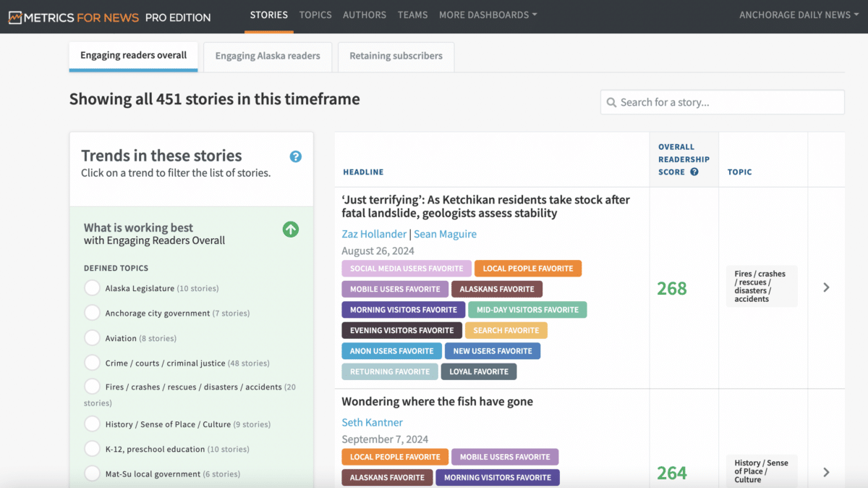Select the Alaska Legislature topic filter
The image size is (868, 488).
[x=92, y=288]
